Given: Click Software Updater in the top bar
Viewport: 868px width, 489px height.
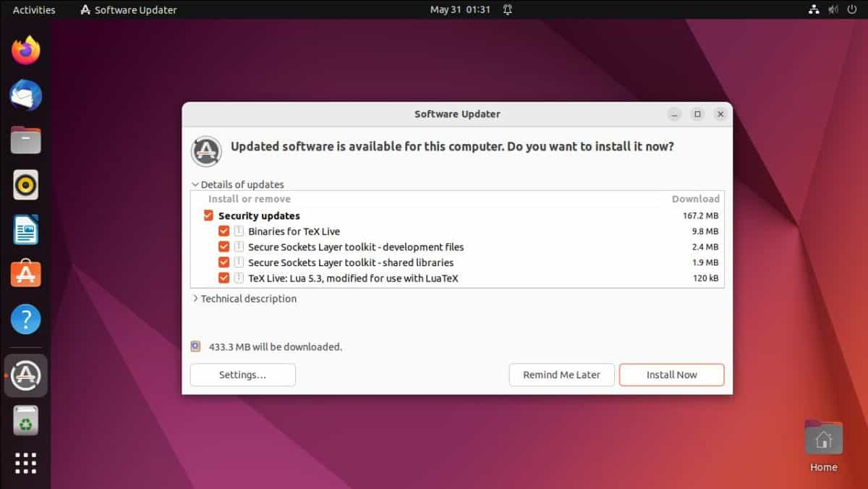Looking at the screenshot, I should 128,9.
